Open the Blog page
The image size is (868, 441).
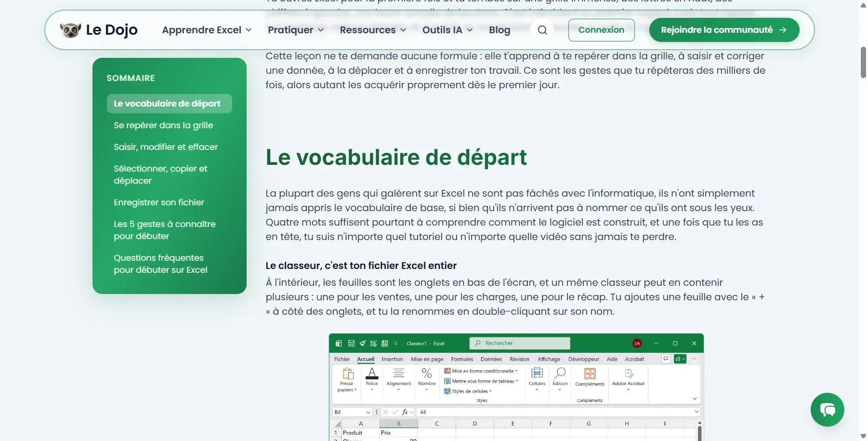[500, 30]
